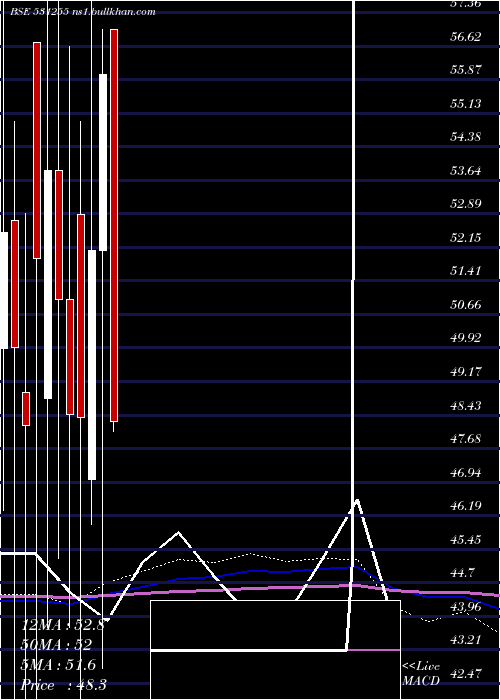Screen dimensions: 500x700
Task: Click the 56.62 price axis label
Action: [466, 37]
